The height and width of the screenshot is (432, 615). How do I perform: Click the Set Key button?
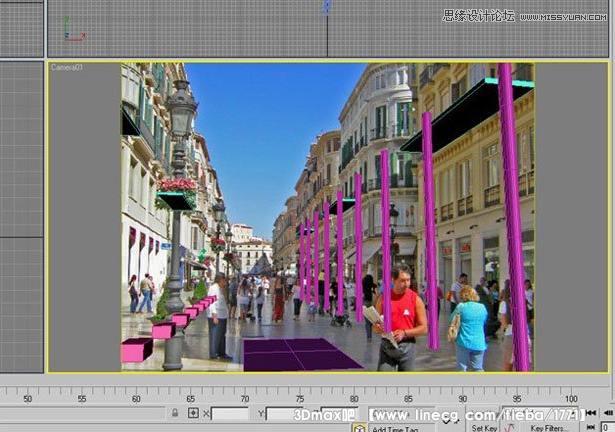click(484, 428)
